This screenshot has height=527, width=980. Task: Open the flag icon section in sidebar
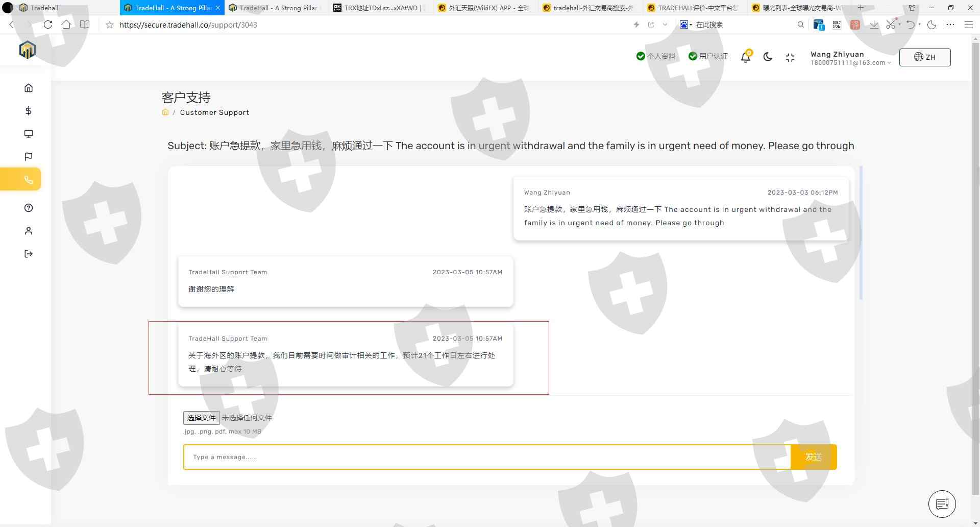[29, 157]
